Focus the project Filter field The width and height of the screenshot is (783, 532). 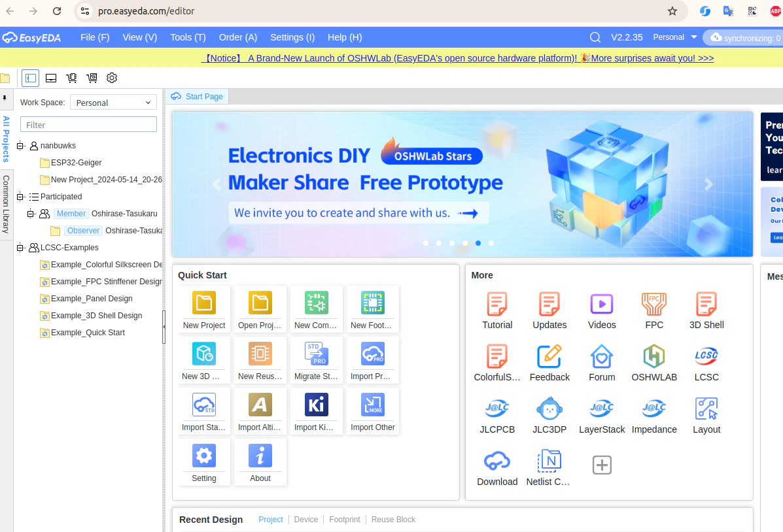88,125
